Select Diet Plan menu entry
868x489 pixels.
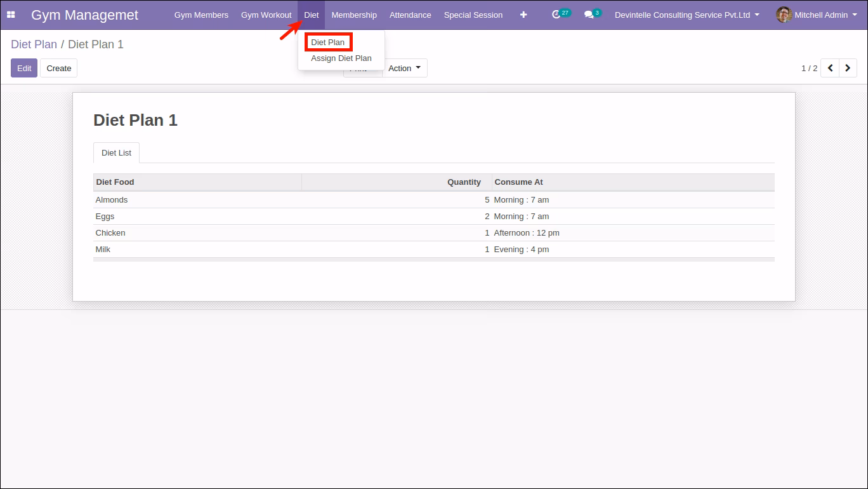pos(328,43)
